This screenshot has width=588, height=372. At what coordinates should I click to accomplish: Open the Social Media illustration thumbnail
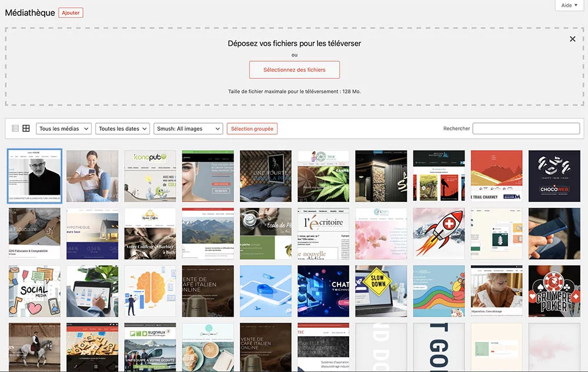point(35,291)
